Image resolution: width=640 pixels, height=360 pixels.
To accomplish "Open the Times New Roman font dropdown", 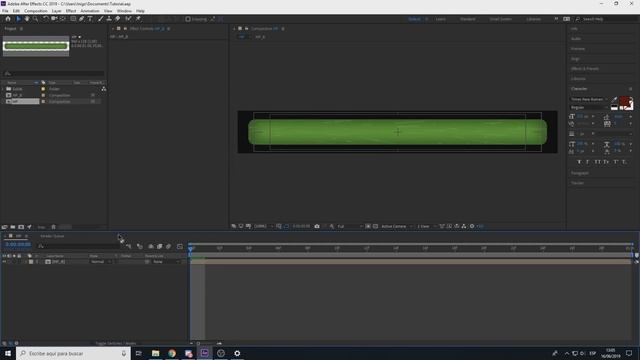I will 589,99.
